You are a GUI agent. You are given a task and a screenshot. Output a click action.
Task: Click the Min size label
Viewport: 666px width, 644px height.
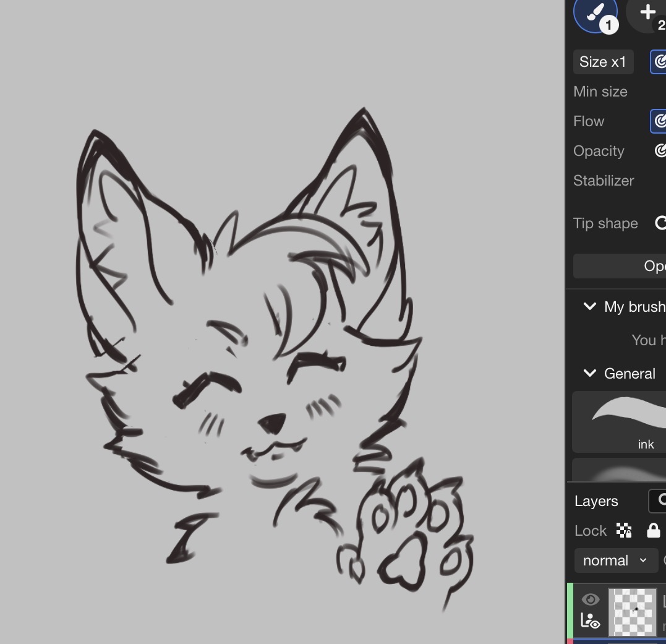[x=600, y=92]
